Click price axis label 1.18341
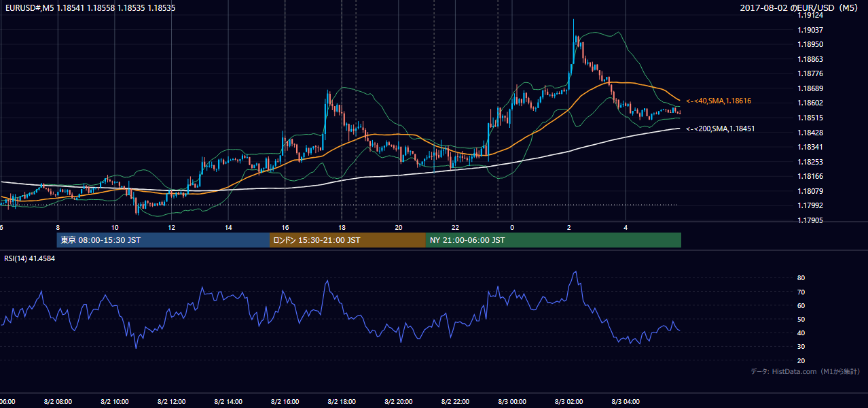The image size is (868, 408). 810,147
